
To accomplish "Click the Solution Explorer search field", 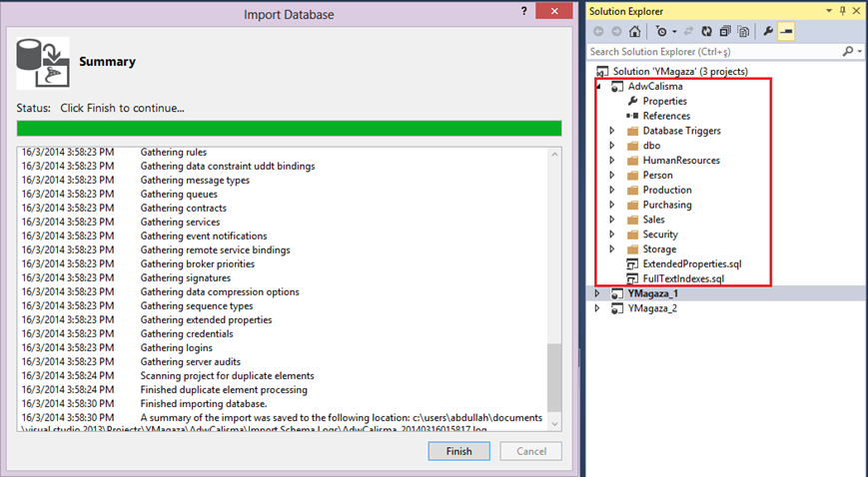I will 714,52.
